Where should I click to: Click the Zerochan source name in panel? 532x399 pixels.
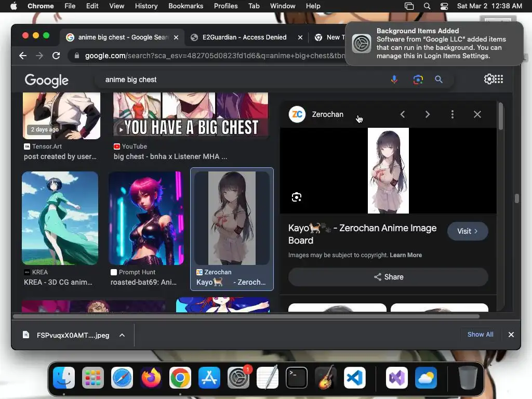coord(328,114)
